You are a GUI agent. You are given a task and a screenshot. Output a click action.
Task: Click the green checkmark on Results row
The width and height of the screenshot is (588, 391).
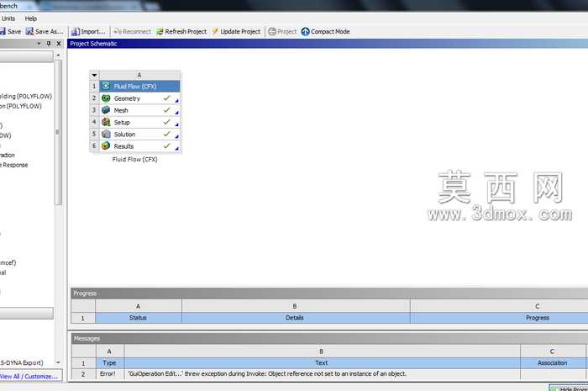167,145
